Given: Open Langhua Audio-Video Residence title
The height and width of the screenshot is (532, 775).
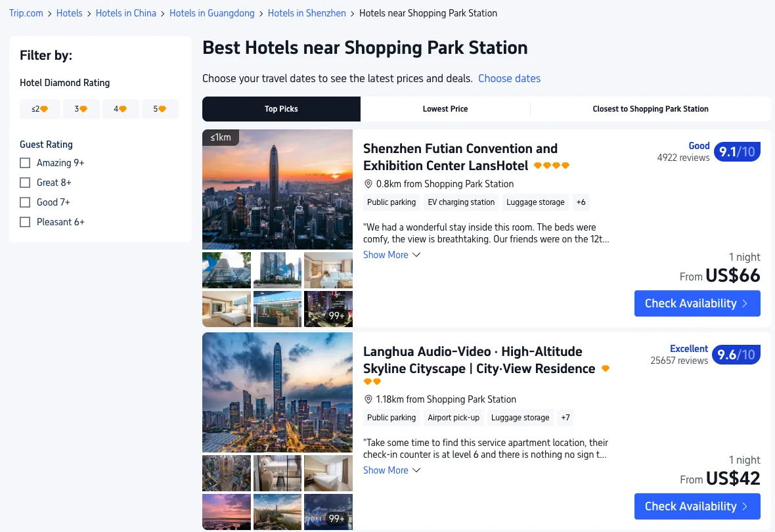Looking at the screenshot, I should pyautogui.click(x=479, y=360).
